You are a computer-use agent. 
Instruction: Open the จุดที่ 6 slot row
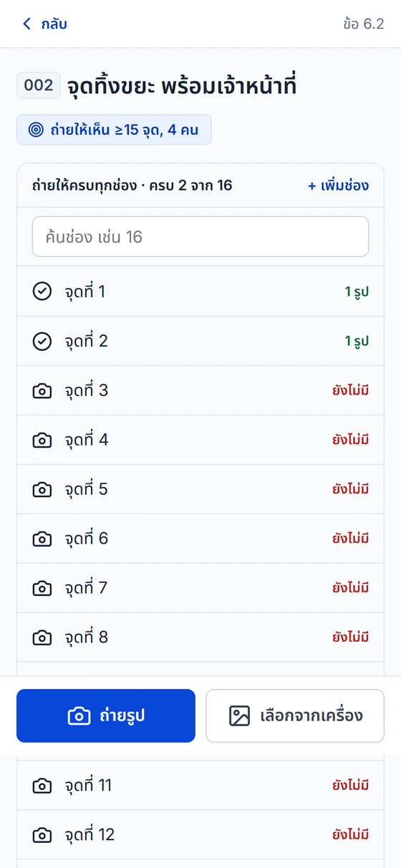pyautogui.click(x=200, y=539)
